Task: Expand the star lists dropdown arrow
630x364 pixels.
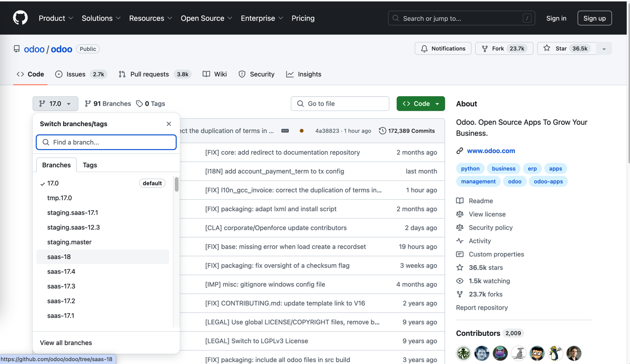Action: click(604, 49)
